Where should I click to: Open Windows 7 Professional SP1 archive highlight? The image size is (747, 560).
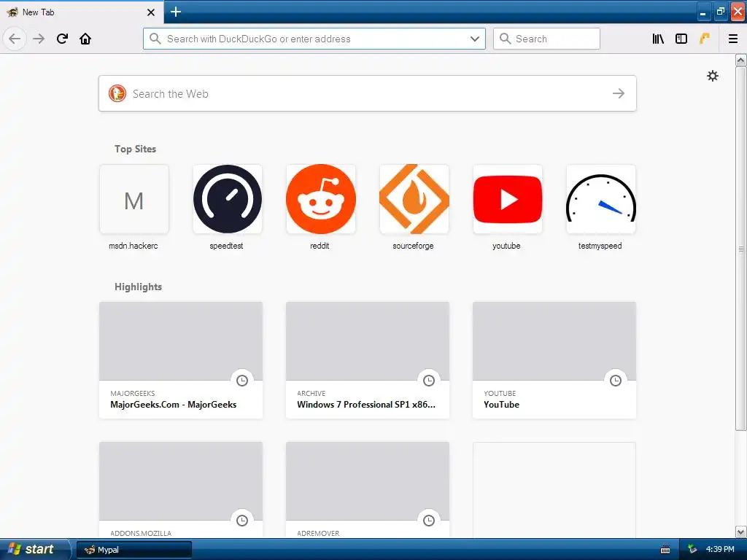[x=368, y=360]
